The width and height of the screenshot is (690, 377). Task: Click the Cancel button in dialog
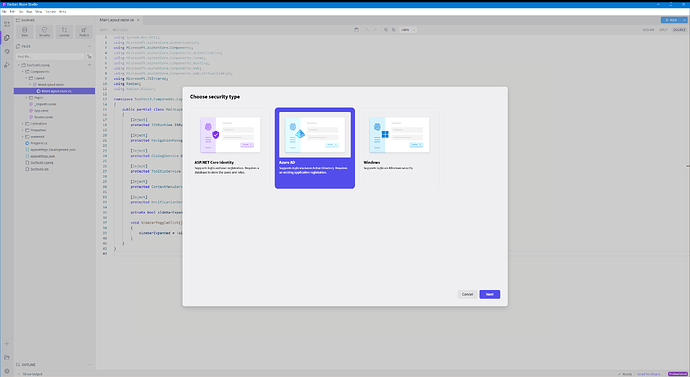pos(467,294)
